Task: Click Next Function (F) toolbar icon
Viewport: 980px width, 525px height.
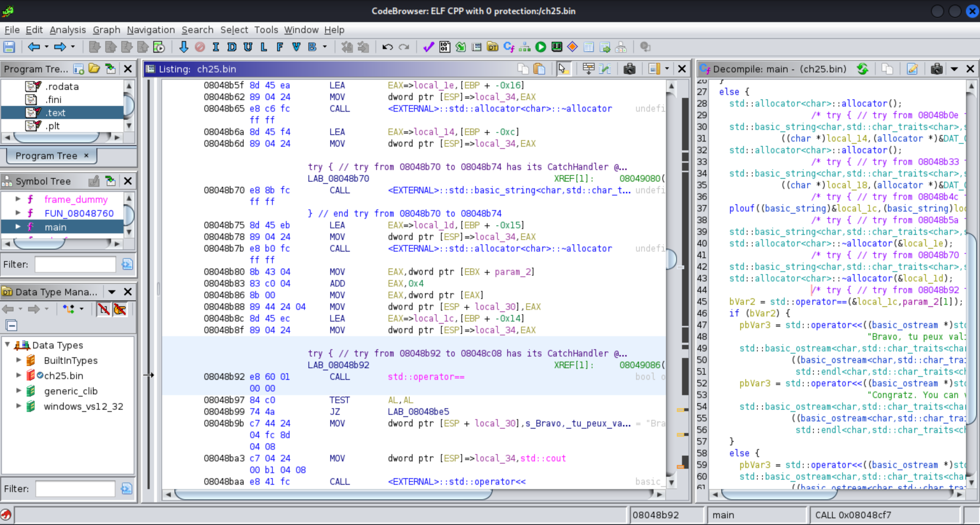Action: tap(280, 47)
